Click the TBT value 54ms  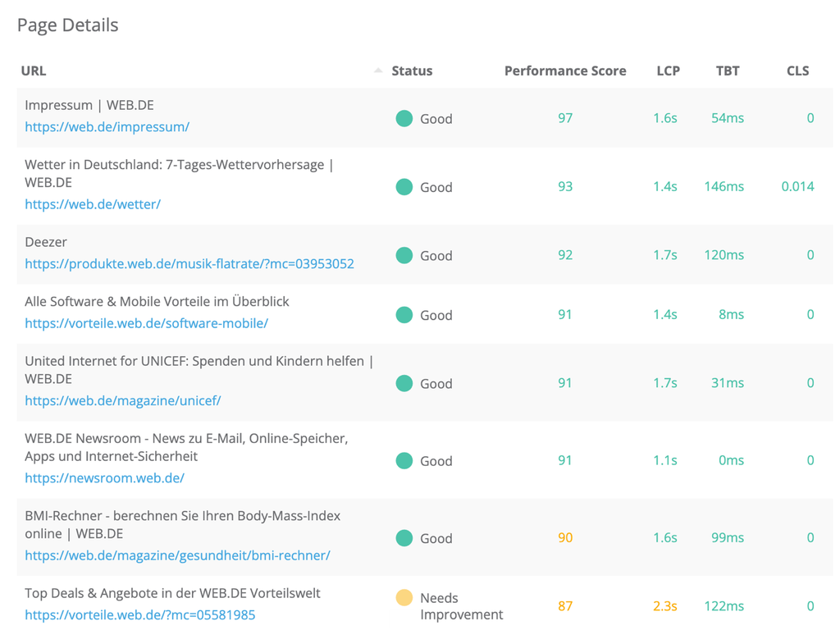[728, 118]
